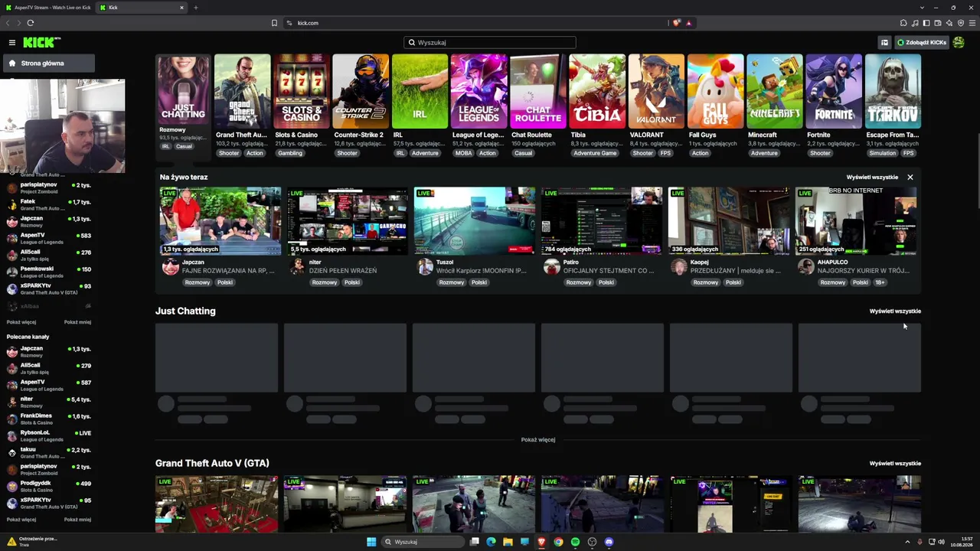980x551 pixels.
Task: Open the Minecraft category card
Action: (x=774, y=91)
